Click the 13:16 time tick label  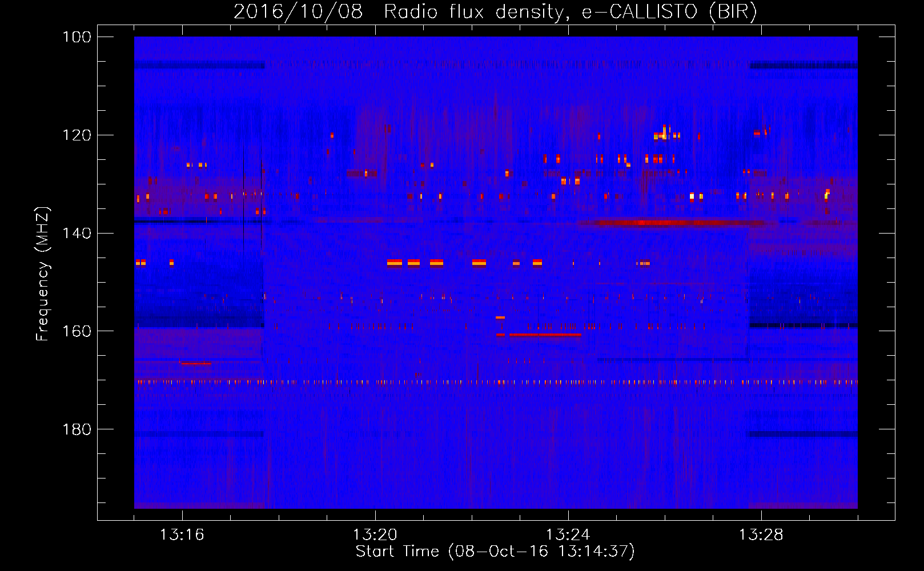tap(182, 535)
